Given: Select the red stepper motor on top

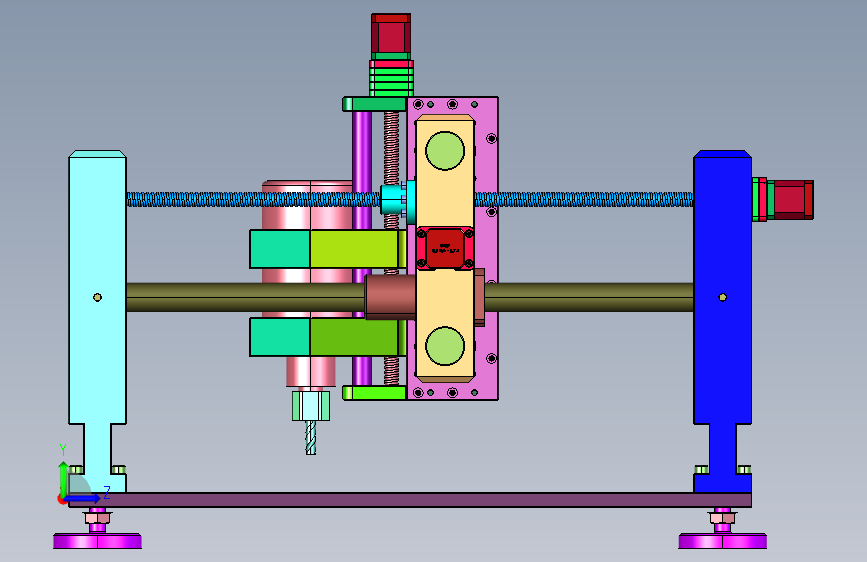Looking at the screenshot, I should [x=391, y=33].
